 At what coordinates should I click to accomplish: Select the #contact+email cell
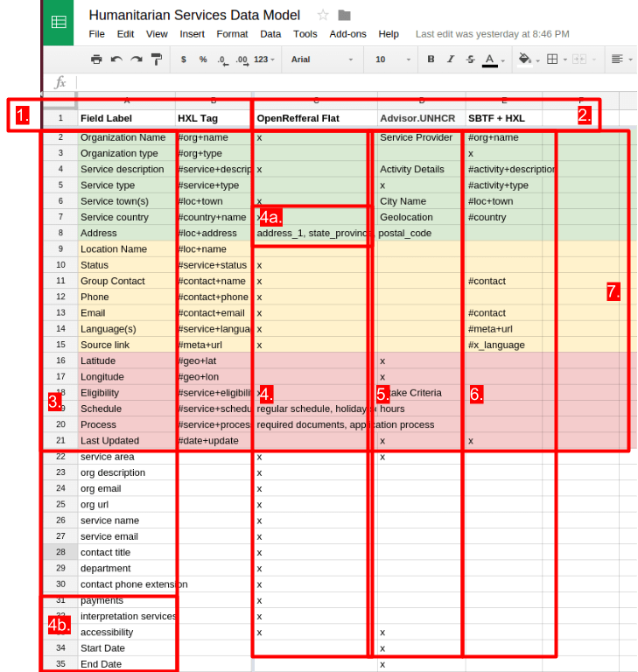pos(214,313)
